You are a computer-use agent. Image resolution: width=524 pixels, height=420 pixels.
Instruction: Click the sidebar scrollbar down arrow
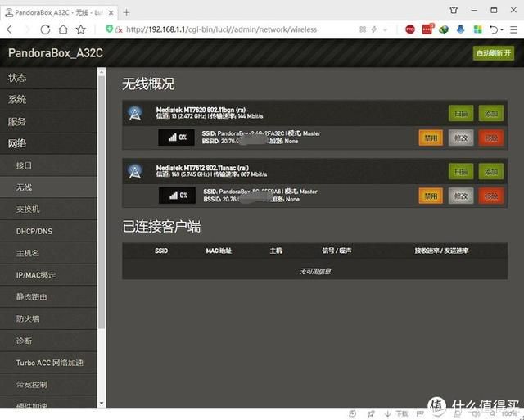pyautogui.click(x=102, y=404)
